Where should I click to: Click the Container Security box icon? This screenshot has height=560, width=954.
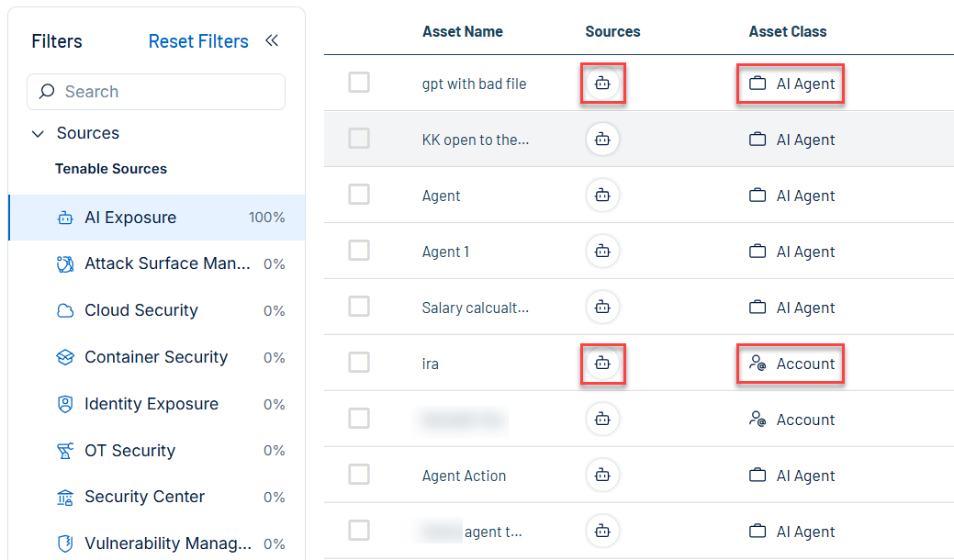pos(65,358)
